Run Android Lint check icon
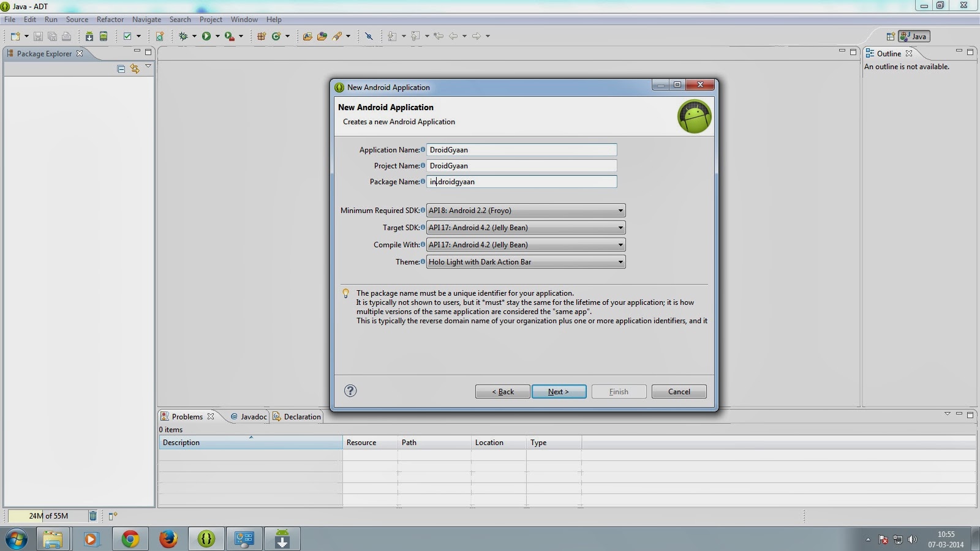The image size is (980, 551). (x=127, y=36)
